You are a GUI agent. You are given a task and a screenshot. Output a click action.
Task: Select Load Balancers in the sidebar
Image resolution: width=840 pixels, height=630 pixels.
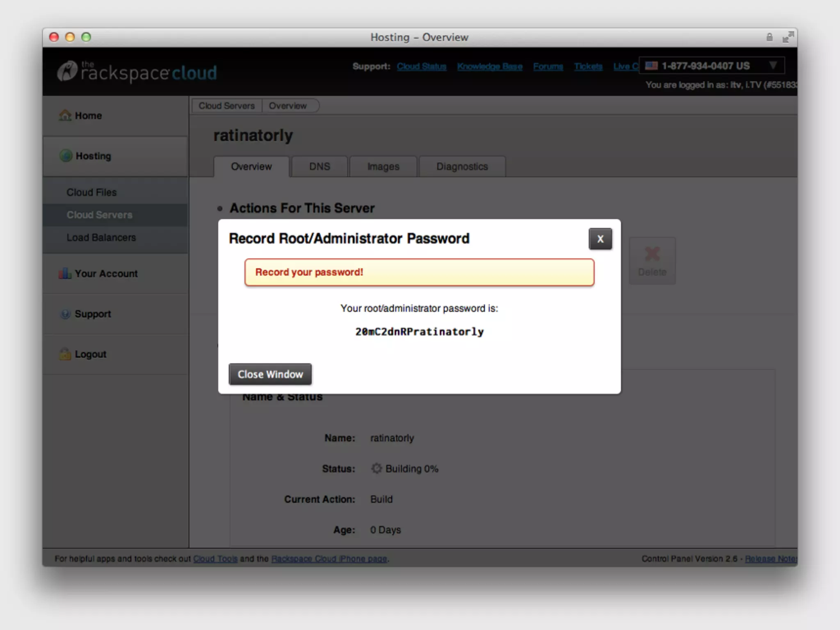[x=101, y=237]
